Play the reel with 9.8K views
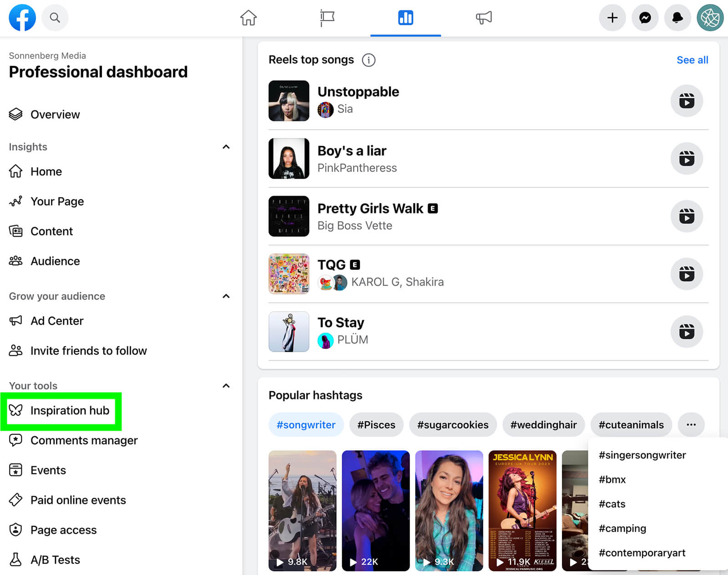The height and width of the screenshot is (575, 728). [303, 510]
